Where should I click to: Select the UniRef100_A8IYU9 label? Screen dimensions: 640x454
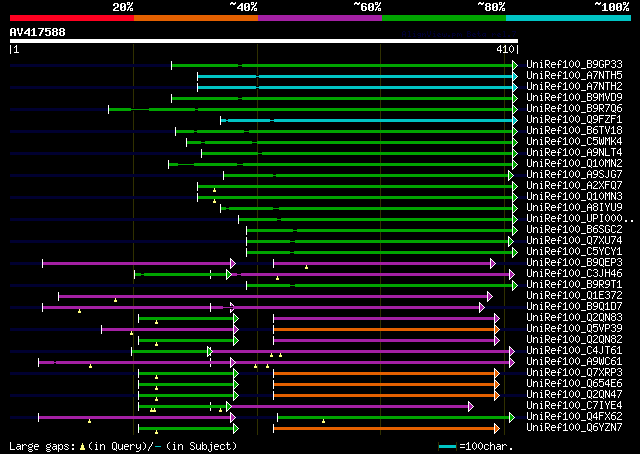click(574, 208)
